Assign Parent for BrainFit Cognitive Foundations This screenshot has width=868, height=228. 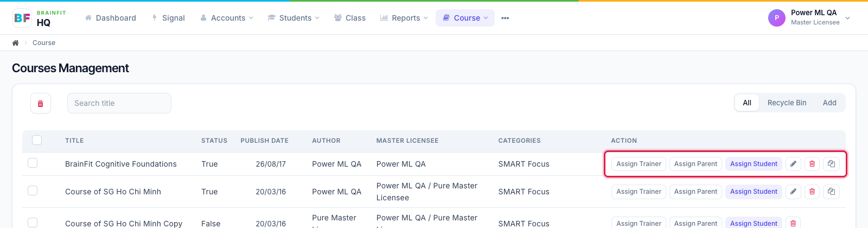click(x=695, y=164)
